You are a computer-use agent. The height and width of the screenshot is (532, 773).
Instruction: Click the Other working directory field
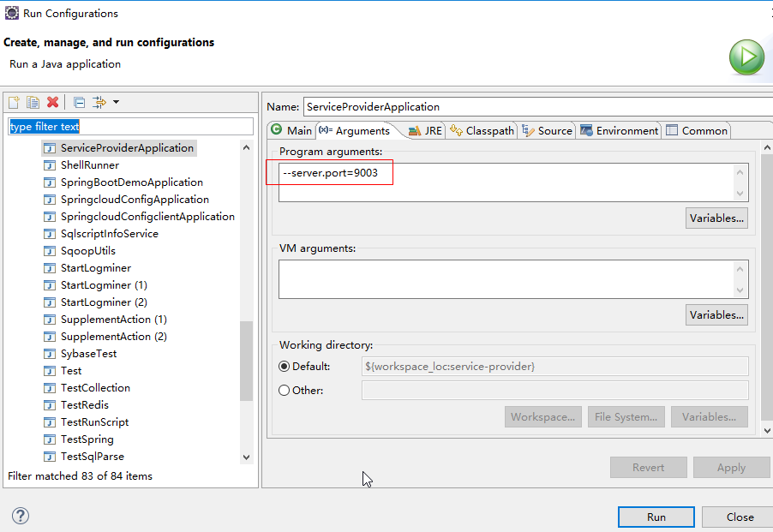pyautogui.click(x=555, y=390)
